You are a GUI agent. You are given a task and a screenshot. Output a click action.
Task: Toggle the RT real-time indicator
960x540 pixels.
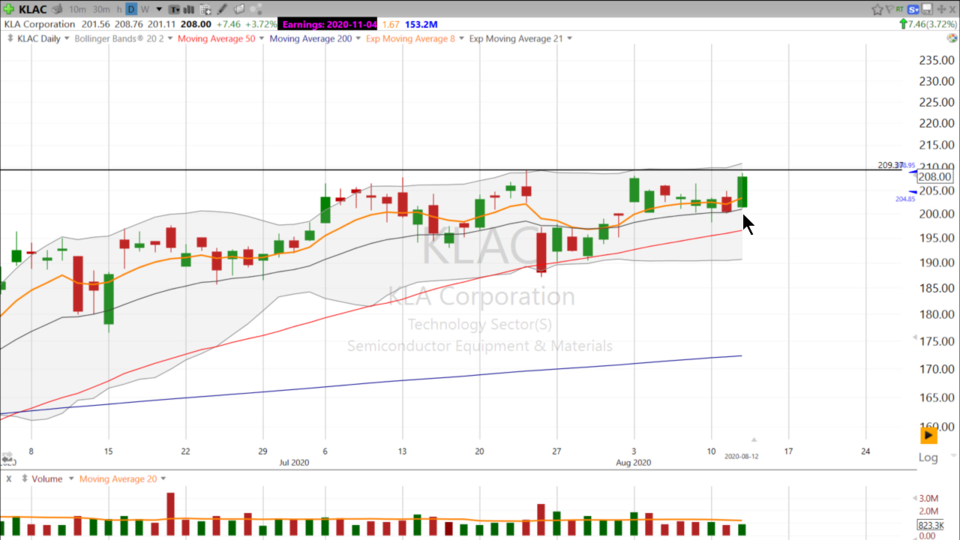coord(899,9)
